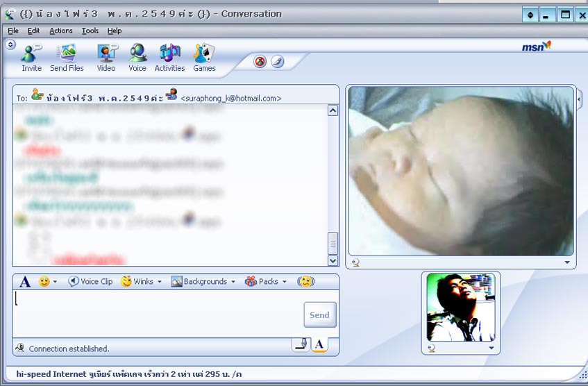Open the Actions menu
The image size is (588, 386).
60,31
